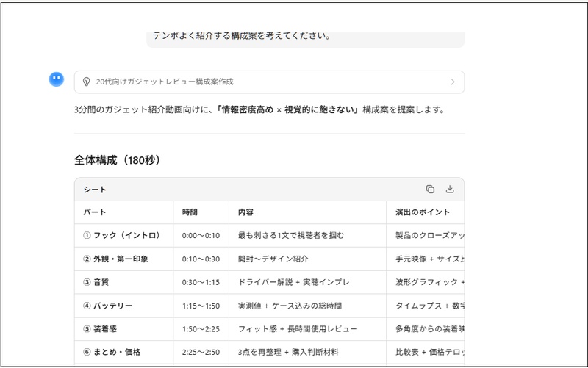Select the ⑥ まとめ・価格 cell
This screenshot has width=588, height=368.
pyautogui.click(x=123, y=352)
